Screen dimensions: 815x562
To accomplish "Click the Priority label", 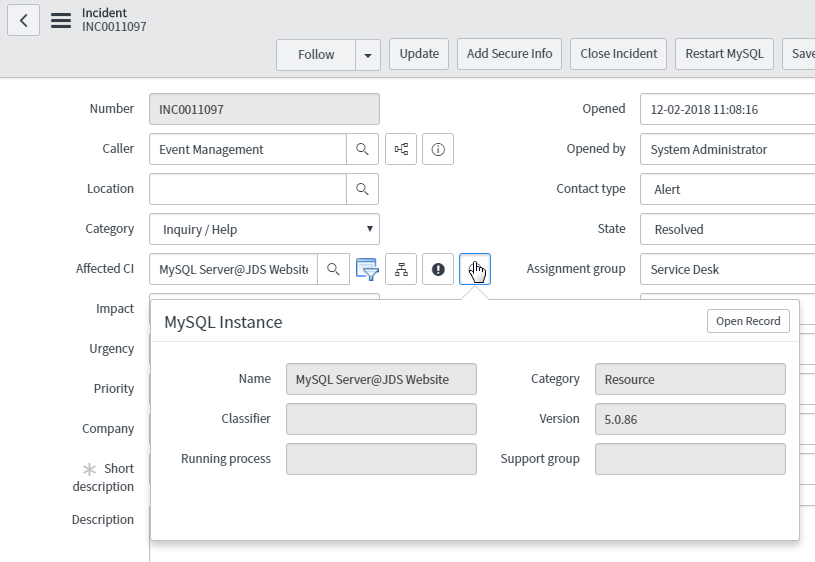I will [x=114, y=389].
